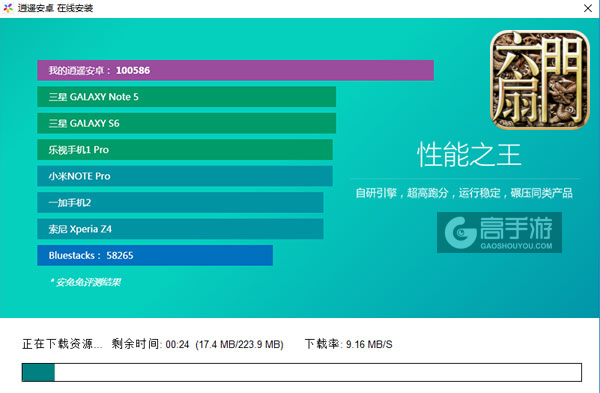Viewport: 600px width, 393px height.
Task: Select the 小米NOTE Pro bar
Action: click(x=185, y=176)
